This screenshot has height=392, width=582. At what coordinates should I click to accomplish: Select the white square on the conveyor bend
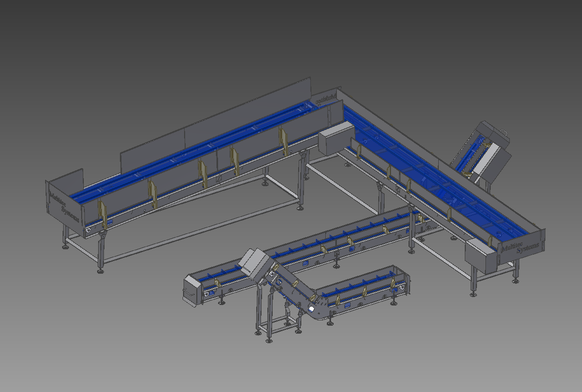click(x=311, y=309)
